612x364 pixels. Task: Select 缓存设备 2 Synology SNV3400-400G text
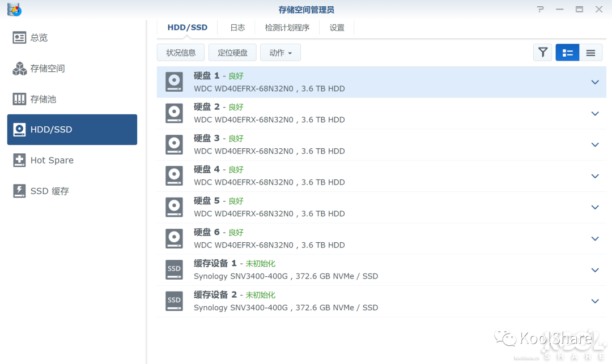241,307
